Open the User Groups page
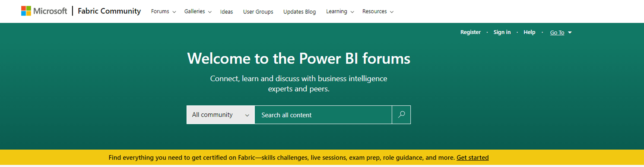Image resolution: width=644 pixels, height=167 pixels. pyautogui.click(x=258, y=12)
